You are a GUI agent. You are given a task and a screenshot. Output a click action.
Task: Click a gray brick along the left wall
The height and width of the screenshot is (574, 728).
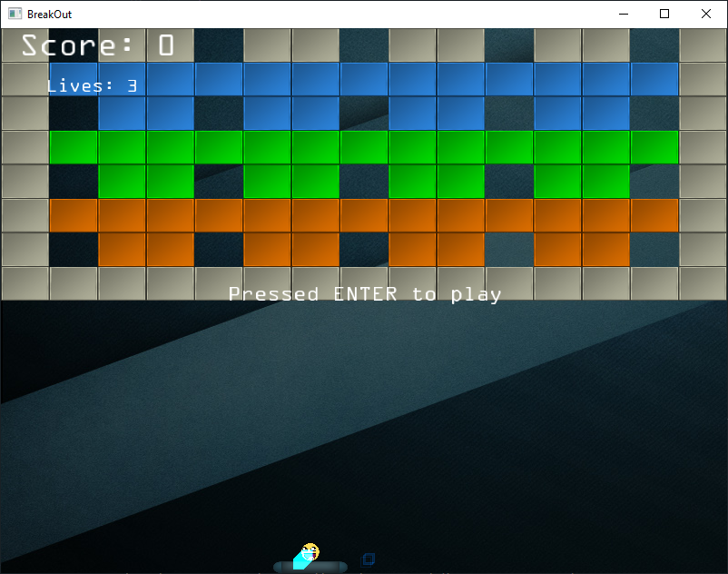(x=24, y=182)
